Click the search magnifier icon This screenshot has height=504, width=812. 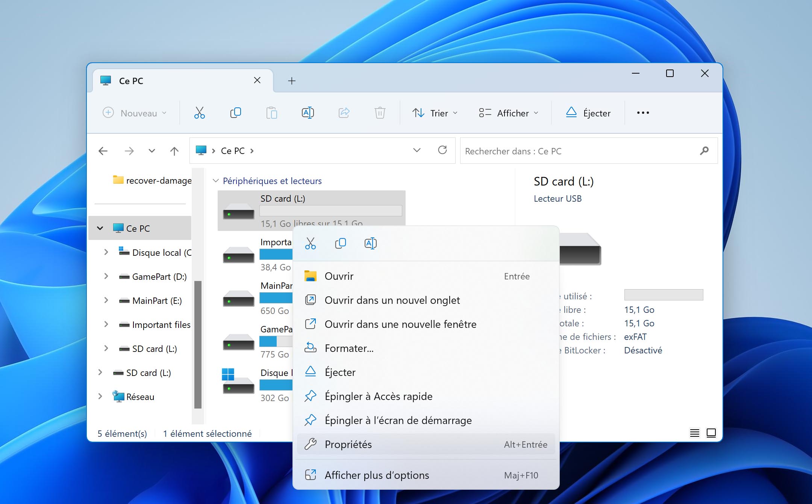704,151
